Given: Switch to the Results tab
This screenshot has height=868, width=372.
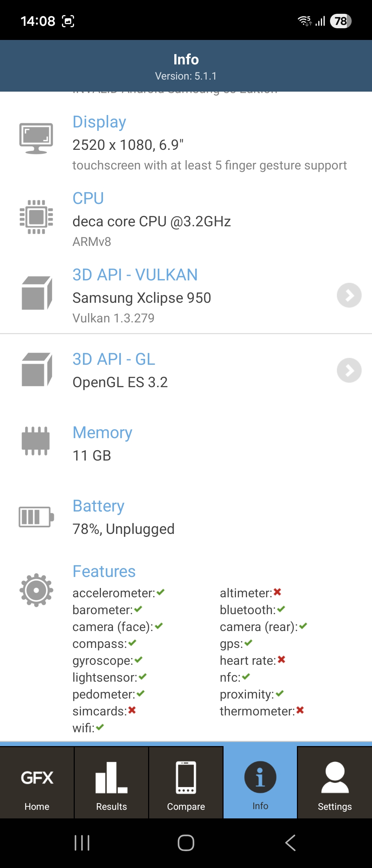Looking at the screenshot, I should pyautogui.click(x=111, y=783).
